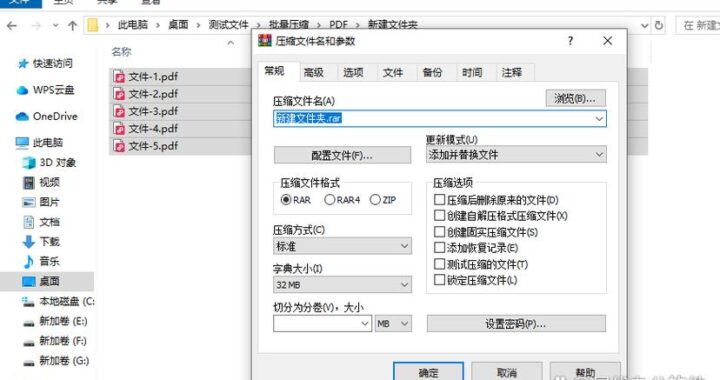720x380 pixels.
Task: Switch to the 常规 tab
Action: tap(275, 71)
